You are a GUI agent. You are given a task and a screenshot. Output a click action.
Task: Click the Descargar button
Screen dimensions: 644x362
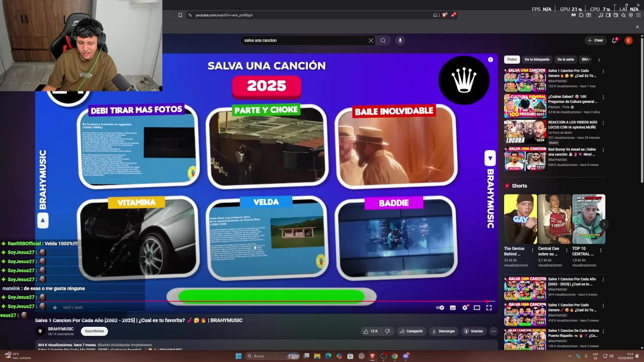[x=443, y=331]
